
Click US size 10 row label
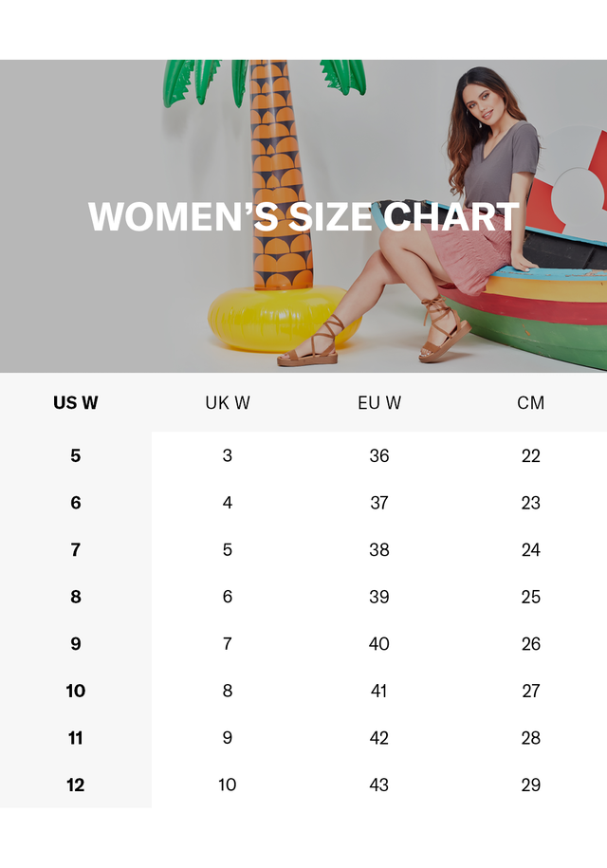click(76, 691)
